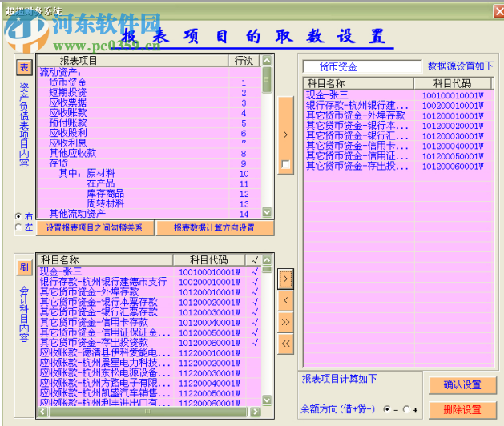Viewport: 504px width, 426px height.
Task: Select the 左 radio option
Action: pos(18,227)
